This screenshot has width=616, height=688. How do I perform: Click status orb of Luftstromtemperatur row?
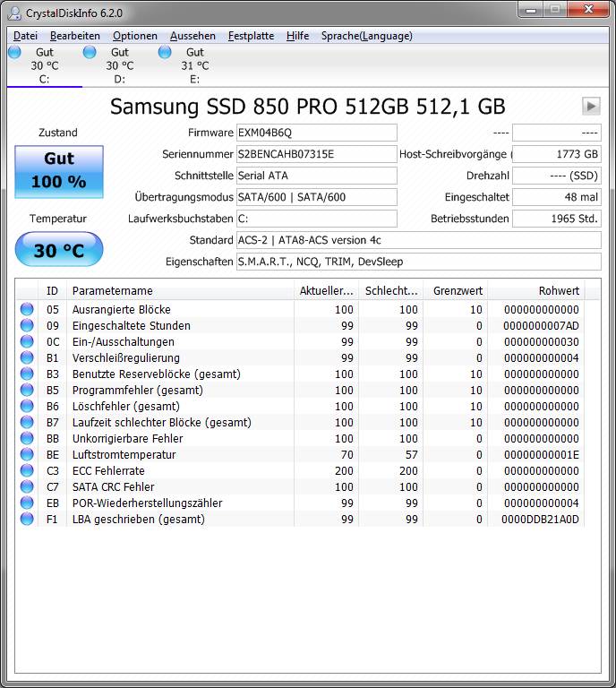pos(27,454)
